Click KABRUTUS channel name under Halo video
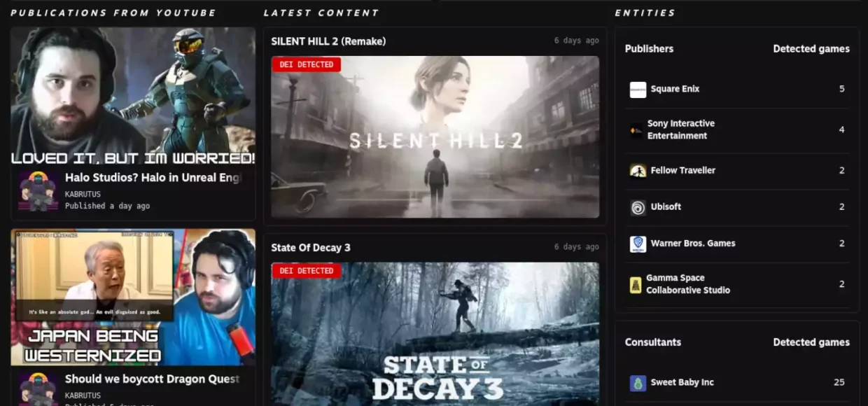The image size is (868, 406). pyautogui.click(x=83, y=194)
